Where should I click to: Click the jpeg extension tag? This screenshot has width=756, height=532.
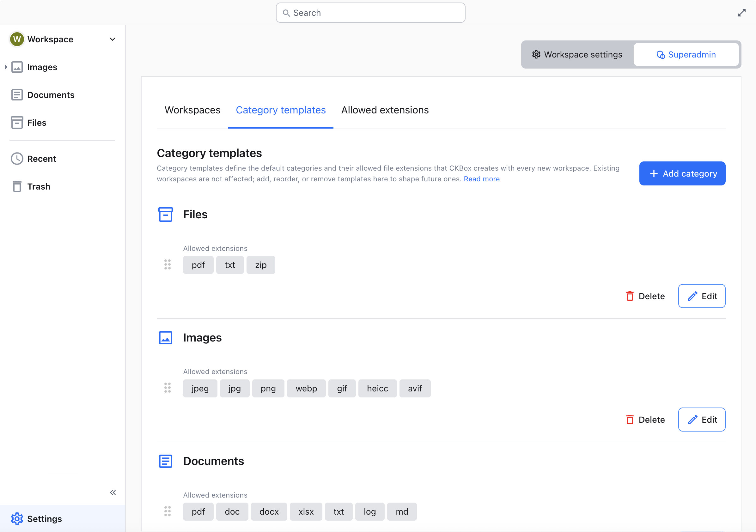click(200, 389)
